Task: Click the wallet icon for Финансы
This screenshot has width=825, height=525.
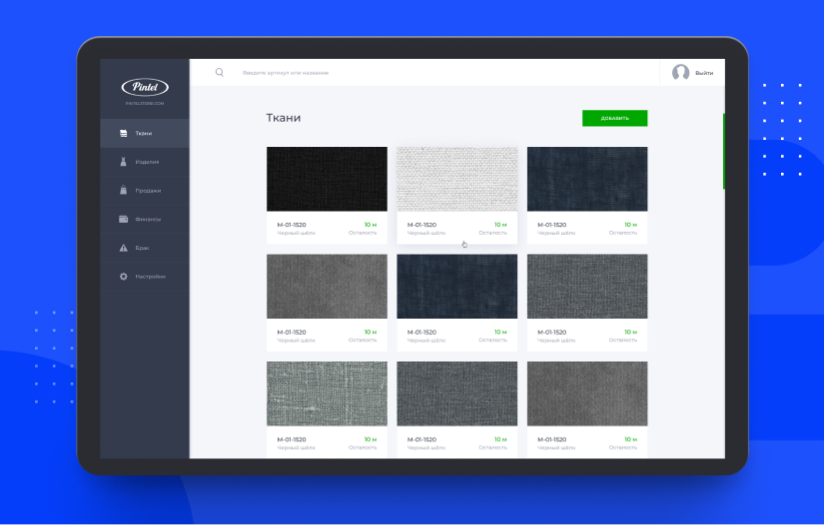Action: (123, 219)
